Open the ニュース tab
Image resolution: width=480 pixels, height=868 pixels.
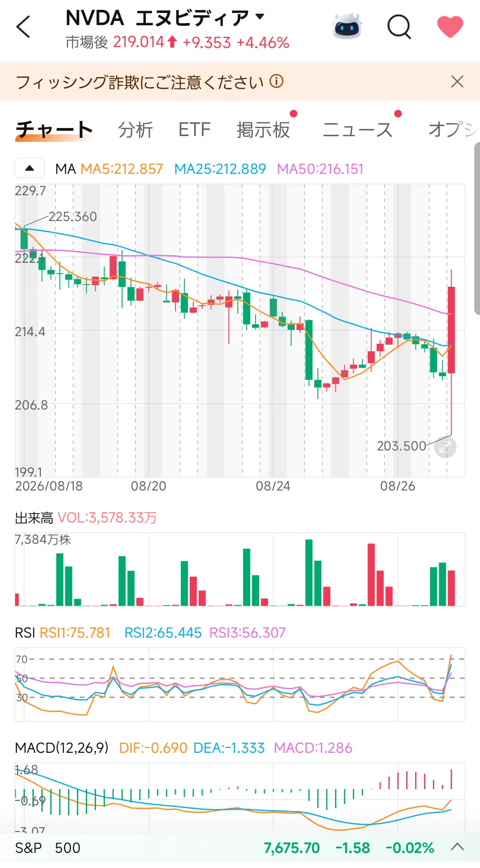pyautogui.click(x=357, y=130)
